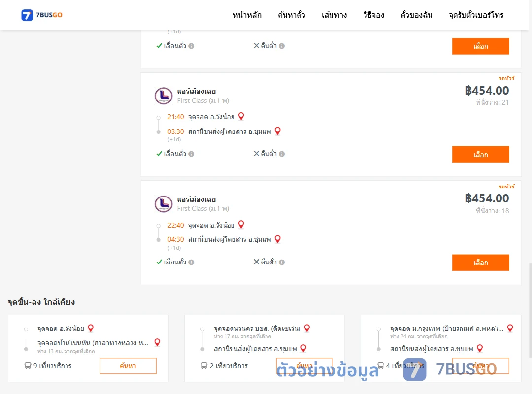This screenshot has width=532, height=394.
Task: Click the bus icon beside 2 เที่ยวบริการ
Action: coord(204,366)
